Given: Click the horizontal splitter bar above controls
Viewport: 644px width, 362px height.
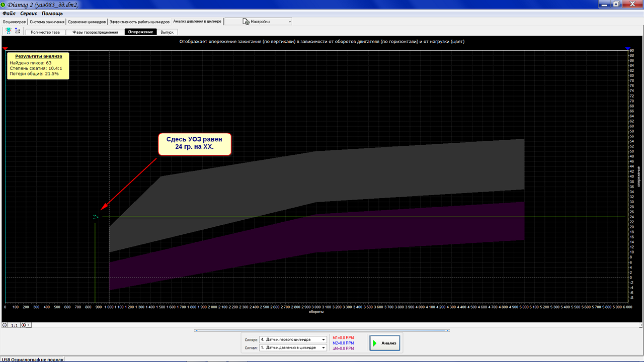Looking at the screenshot, I should coord(322,330).
